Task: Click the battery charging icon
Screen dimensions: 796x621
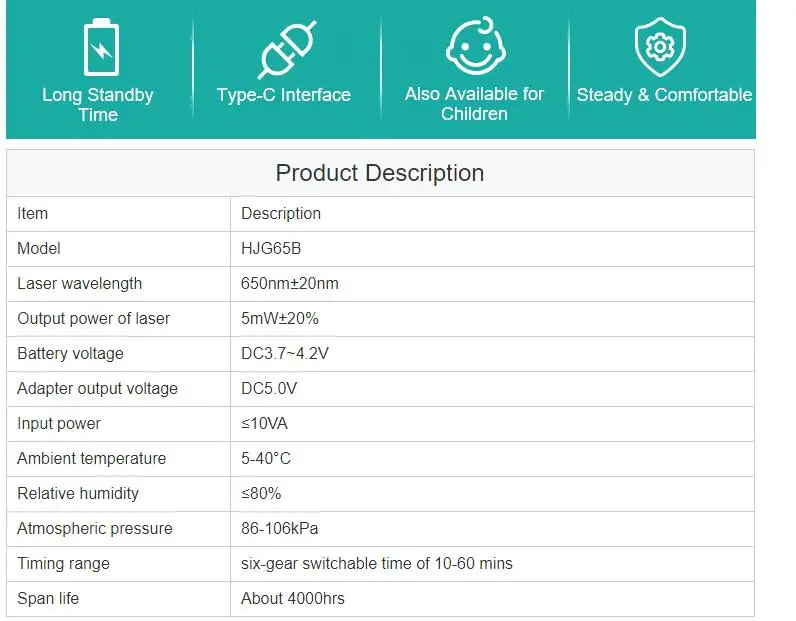Action: pos(98,47)
